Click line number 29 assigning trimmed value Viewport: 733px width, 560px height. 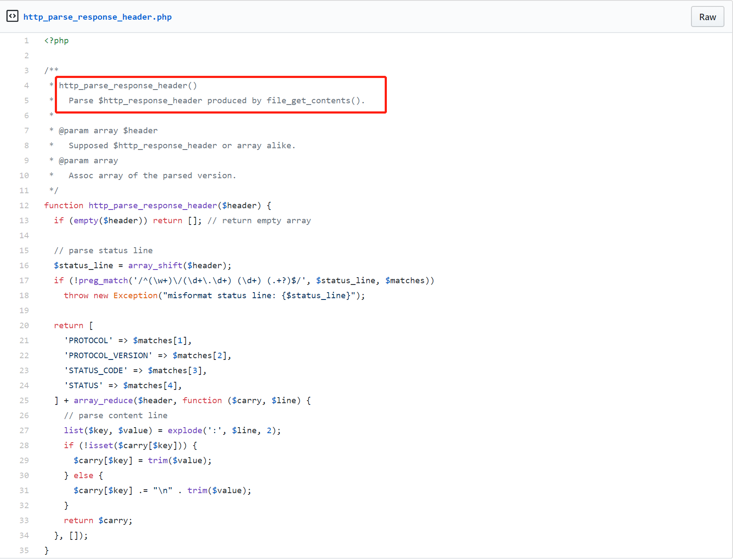coord(24,460)
